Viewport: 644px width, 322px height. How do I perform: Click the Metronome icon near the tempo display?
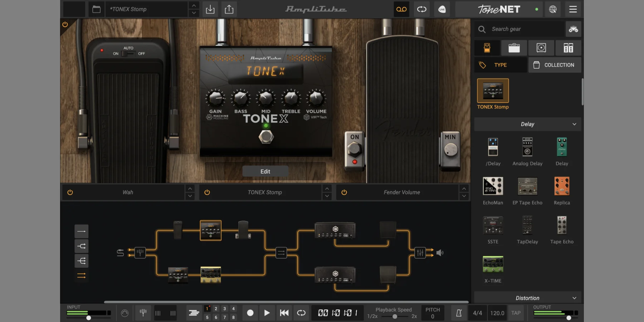(x=459, y=312)
